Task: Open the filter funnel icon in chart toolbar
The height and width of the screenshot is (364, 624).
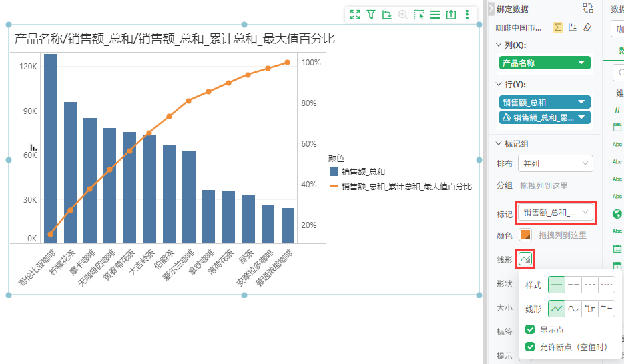Action: coord(371,14)
